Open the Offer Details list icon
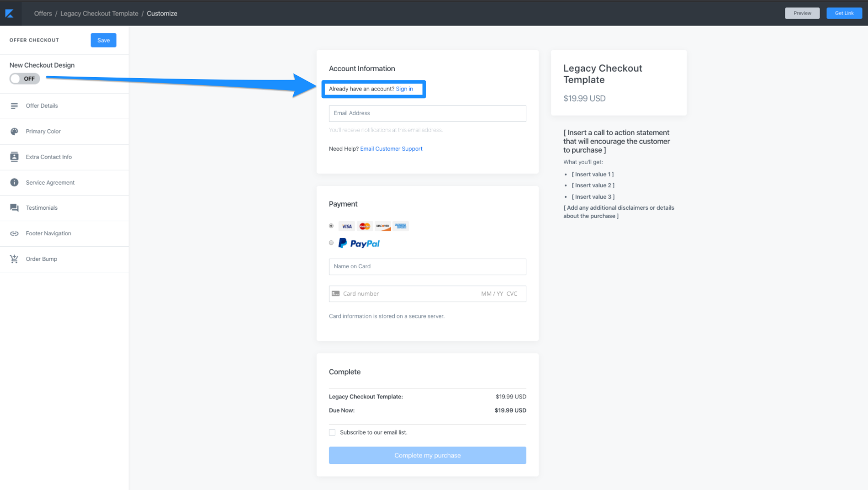Viewport: 868px width, 490px height. click(14, 106)
